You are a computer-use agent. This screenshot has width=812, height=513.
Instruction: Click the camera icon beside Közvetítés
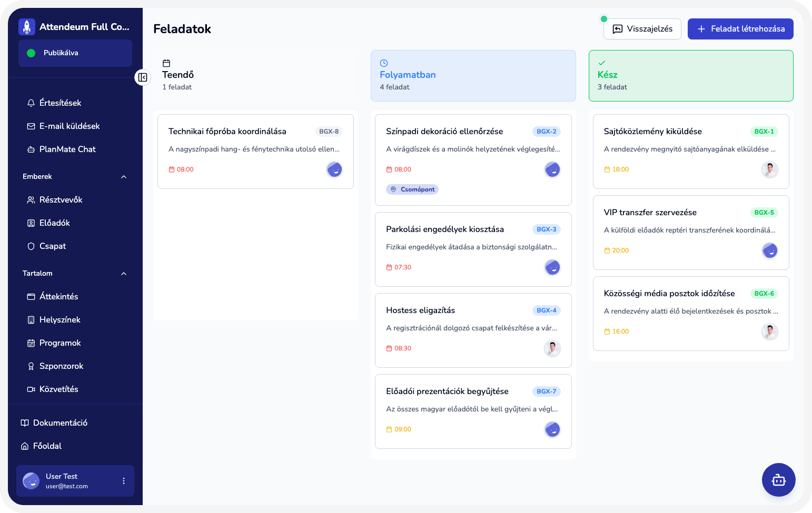point(31,389)
